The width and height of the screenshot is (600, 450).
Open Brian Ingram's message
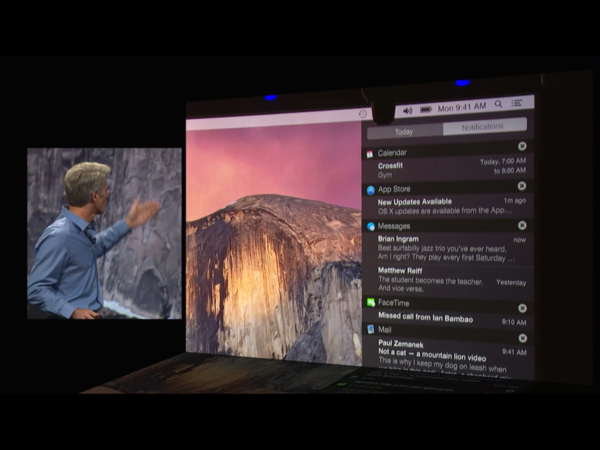(447, 249)
